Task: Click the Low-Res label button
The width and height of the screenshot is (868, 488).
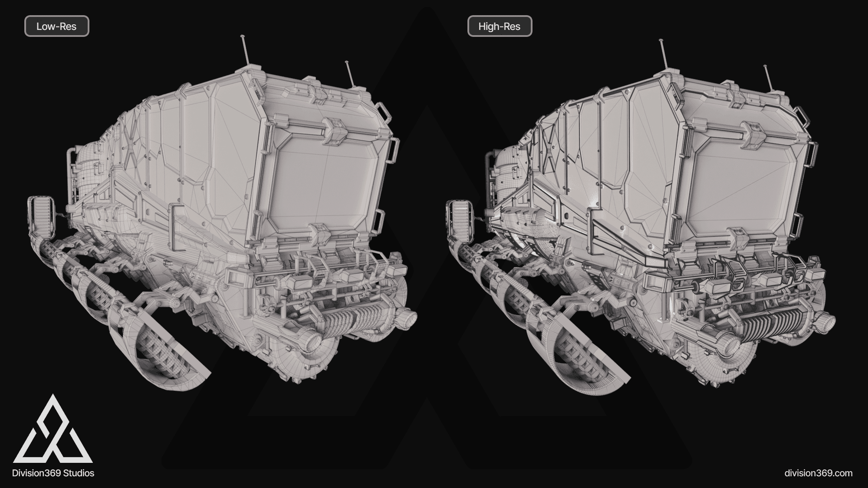Action: (x=56, y=26)
